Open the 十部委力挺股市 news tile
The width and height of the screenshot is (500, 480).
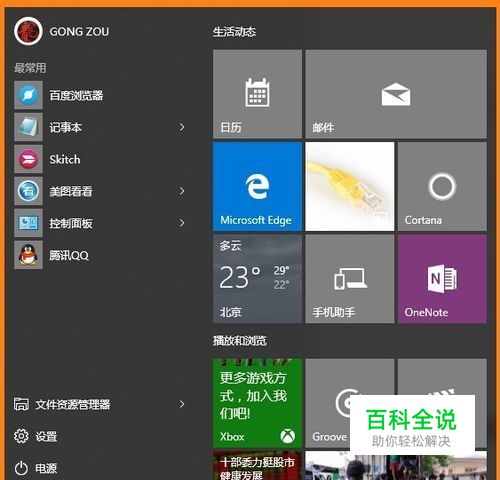pos(257,466)
